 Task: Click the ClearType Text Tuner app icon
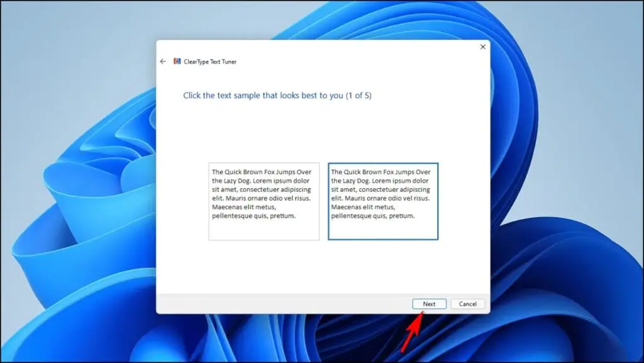[x=177, y=61]
